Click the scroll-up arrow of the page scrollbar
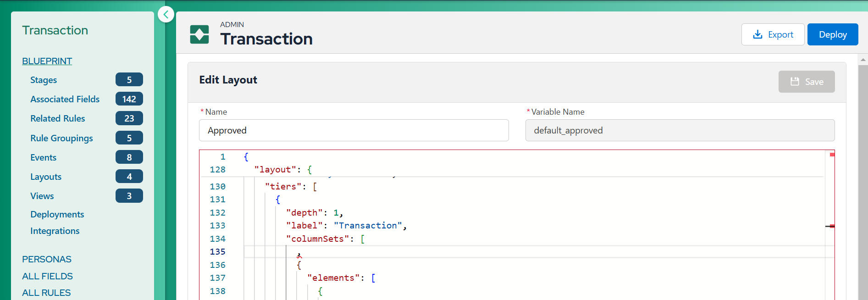Image resolution: width=868 pixels, height=300 pixels. click(x=863, y=60)
